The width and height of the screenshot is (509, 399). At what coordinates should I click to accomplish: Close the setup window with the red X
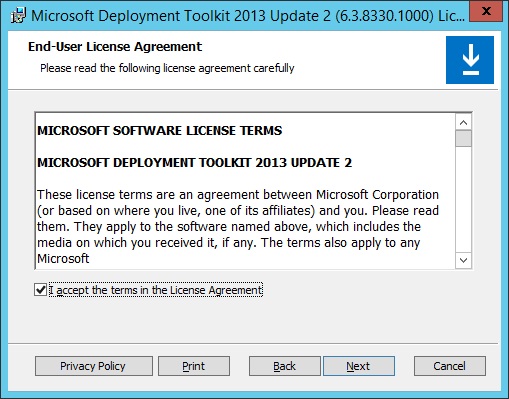tap(486, 11)
